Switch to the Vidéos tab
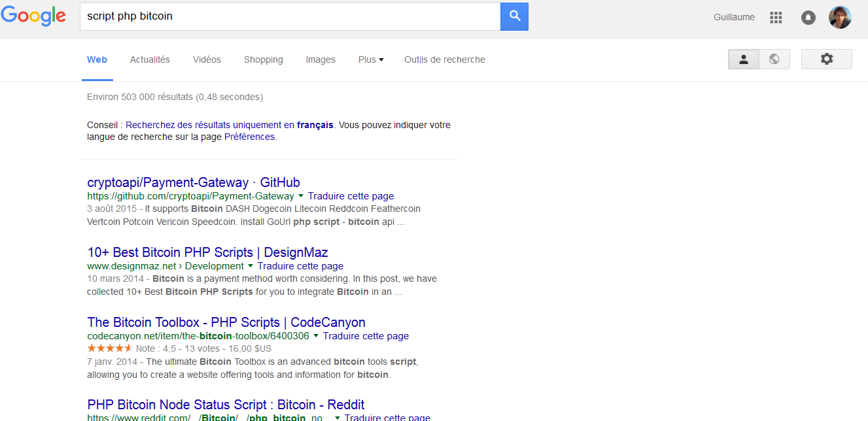868x421 pixels. [x=207, y=59]
